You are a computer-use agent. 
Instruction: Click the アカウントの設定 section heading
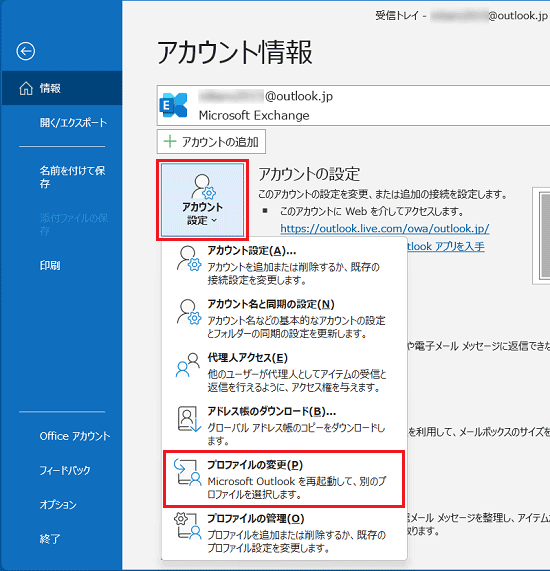point(309,174)
